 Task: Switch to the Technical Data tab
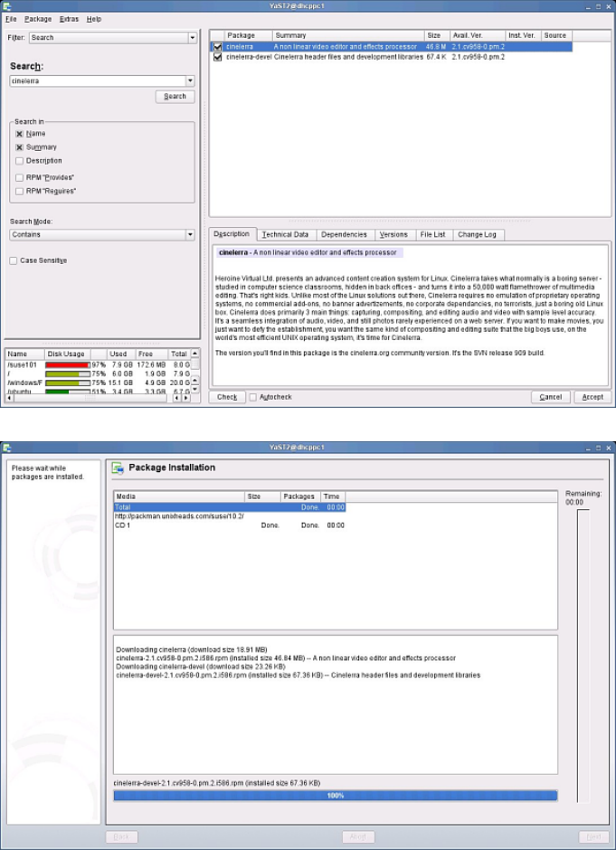pyautogui.click(x=285, y=235)
